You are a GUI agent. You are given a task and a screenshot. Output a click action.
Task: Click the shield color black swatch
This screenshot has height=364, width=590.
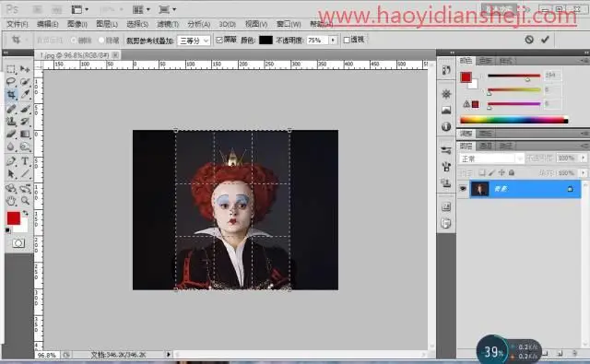[265, 40]
